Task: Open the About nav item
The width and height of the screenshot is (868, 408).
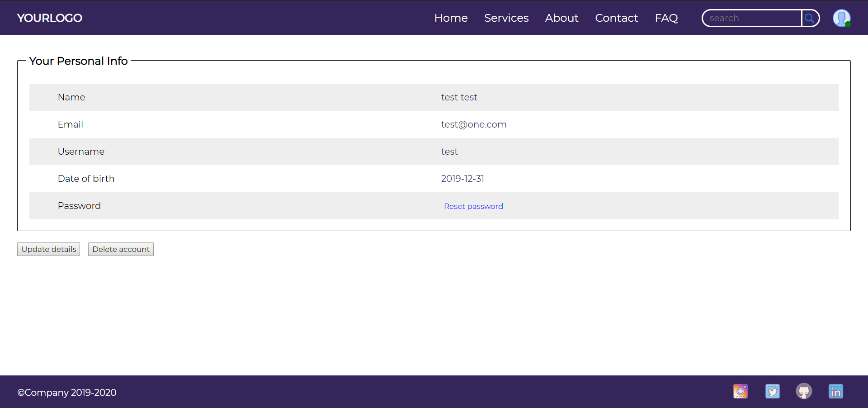Action: 561,18
